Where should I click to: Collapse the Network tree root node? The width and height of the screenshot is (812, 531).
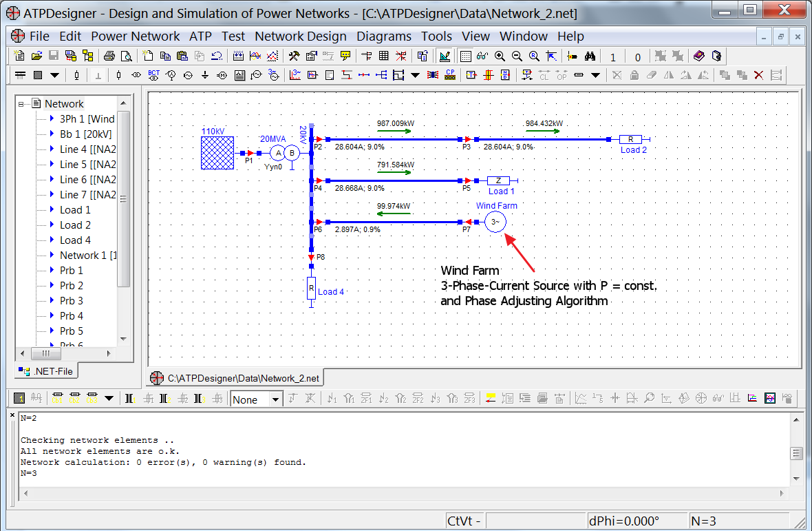click(22, 104)
